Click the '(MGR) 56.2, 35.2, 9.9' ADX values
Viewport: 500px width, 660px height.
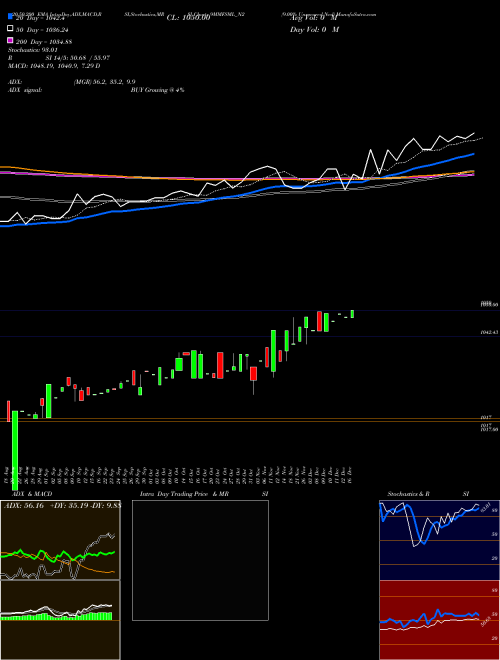[104, 82]
